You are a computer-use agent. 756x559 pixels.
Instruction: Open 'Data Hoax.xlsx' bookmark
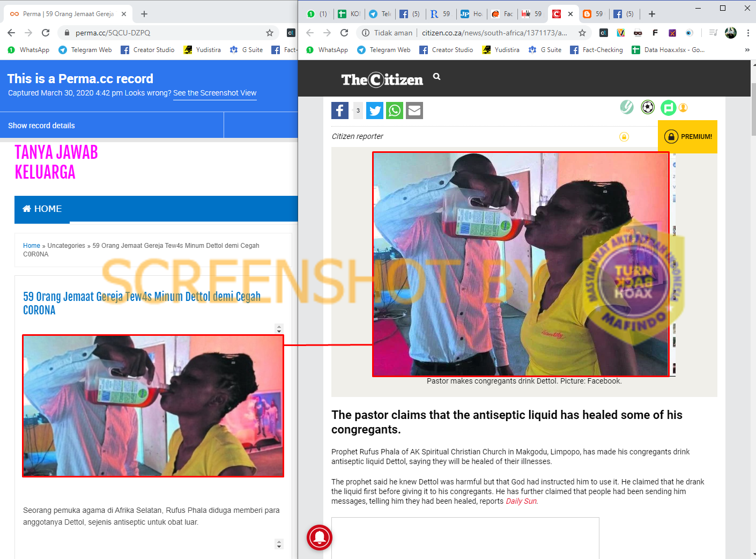668,50
